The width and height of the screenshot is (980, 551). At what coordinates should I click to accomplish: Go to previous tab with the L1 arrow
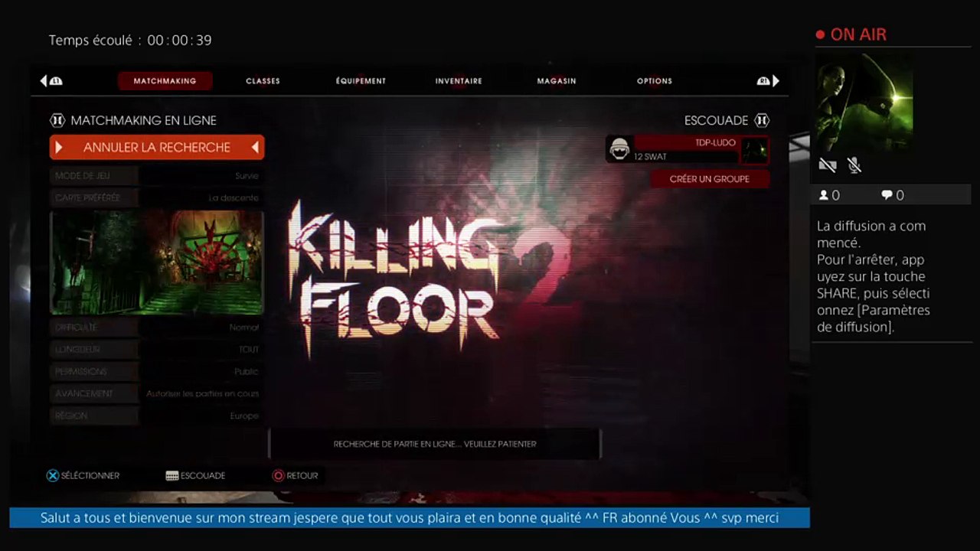tap(51, 80)
